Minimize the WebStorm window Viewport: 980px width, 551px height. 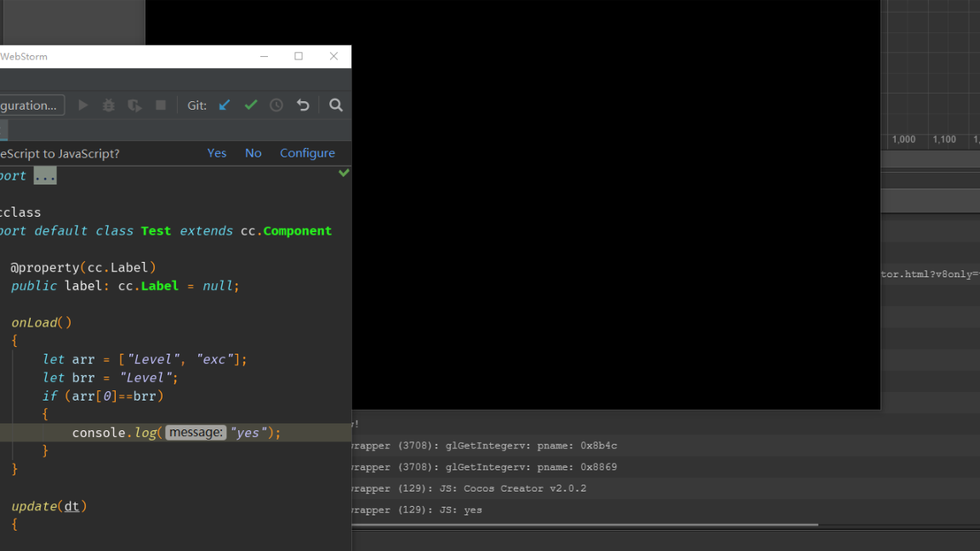tap(265, 56)
